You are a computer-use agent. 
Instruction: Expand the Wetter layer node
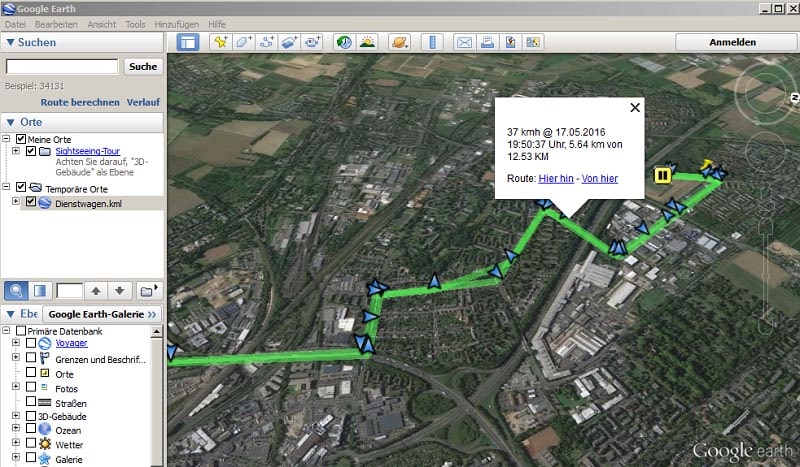[16, 443]
